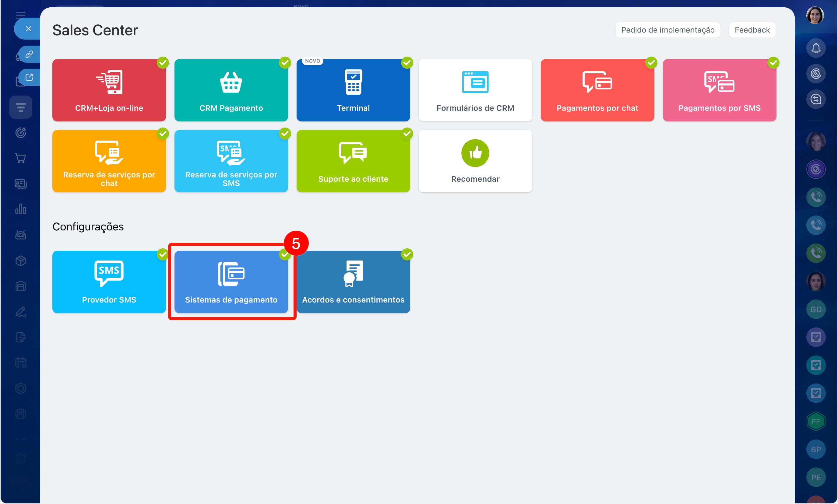This screenshot has width=838, height=504.
Task: Click the Recomendar thumbs-up tile
Action: [475, 161]
